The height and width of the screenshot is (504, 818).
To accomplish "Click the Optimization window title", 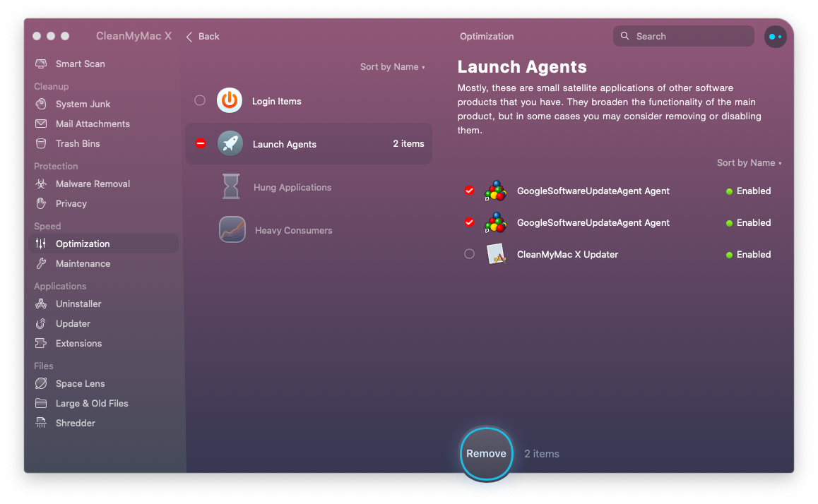I will point(487,37).
